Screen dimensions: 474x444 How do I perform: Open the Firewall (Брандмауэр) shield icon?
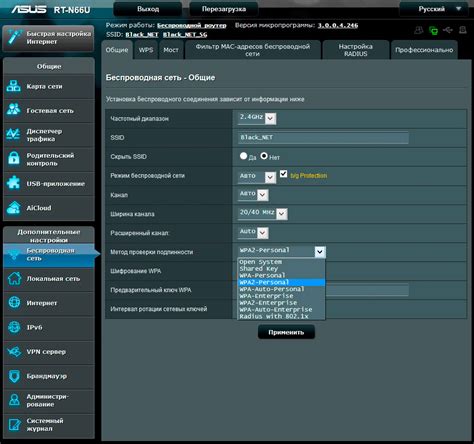click(x=14, y=376)
